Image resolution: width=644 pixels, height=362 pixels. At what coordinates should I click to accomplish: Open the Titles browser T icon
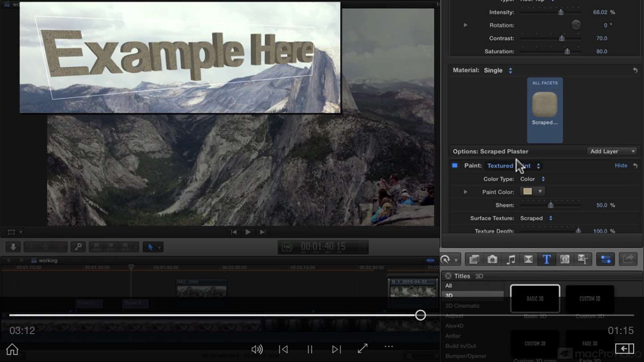click(547, 259)
